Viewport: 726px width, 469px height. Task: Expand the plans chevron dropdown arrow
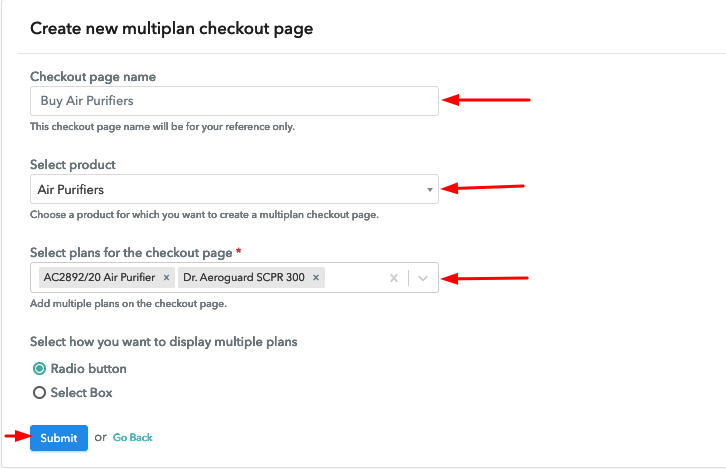[x=422, y=278]
